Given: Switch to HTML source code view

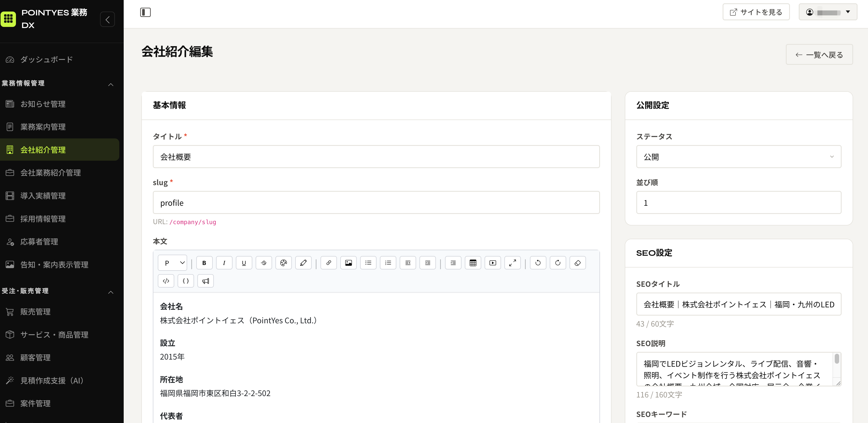Looking at the screenshot, I should [166, 281].
